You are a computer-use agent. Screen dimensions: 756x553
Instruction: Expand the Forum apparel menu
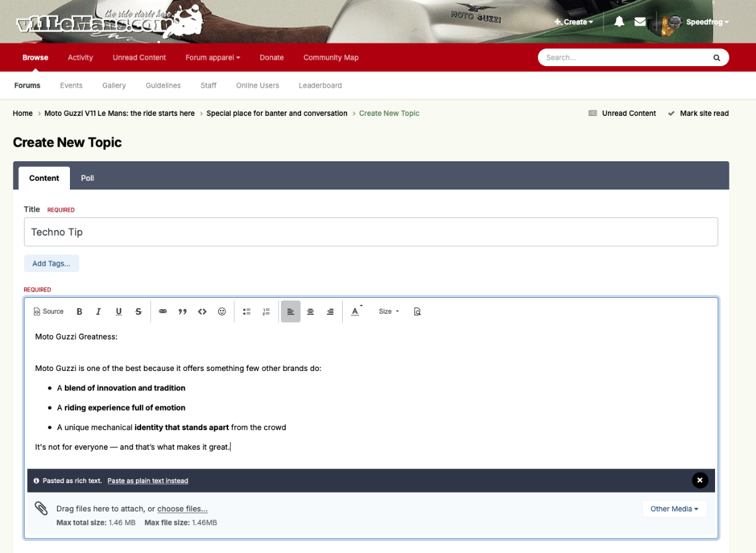pos(212,57)
